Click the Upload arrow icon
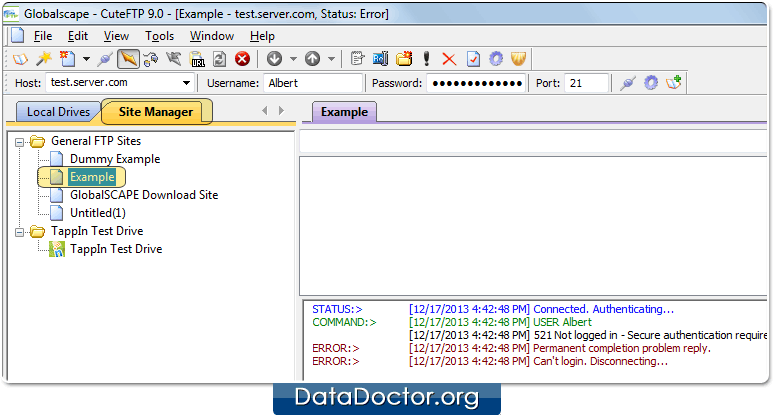Viewport: 773px width, 415px height. point(313,59)
